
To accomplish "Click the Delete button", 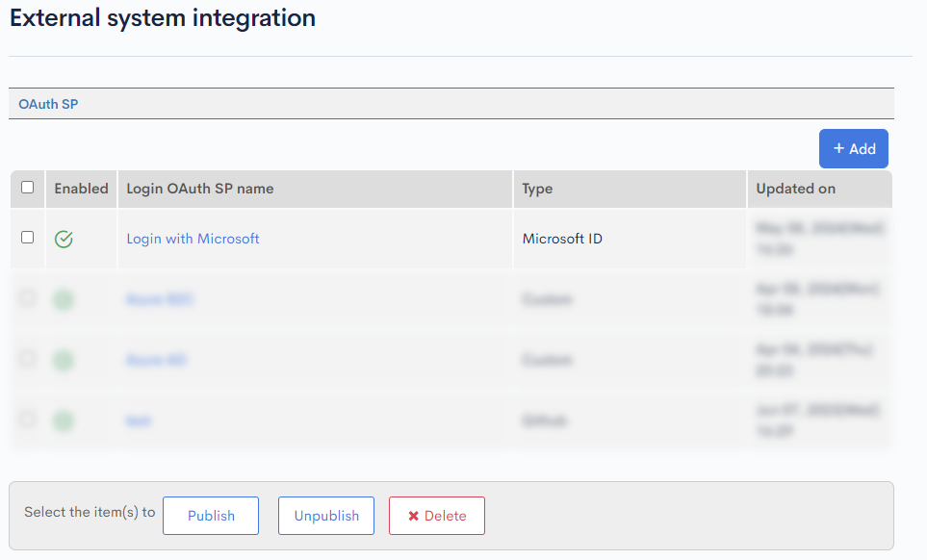I will tap(436, 515).
